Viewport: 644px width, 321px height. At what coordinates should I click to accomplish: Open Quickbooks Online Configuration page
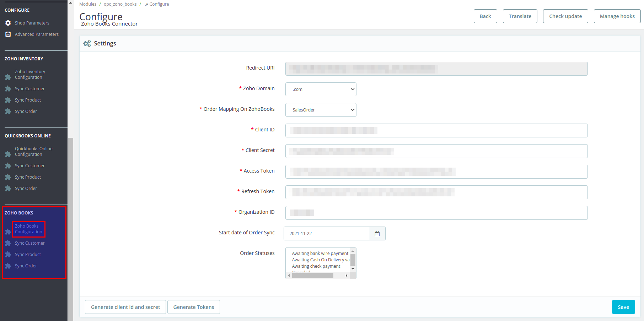click(x=33, y=152)
